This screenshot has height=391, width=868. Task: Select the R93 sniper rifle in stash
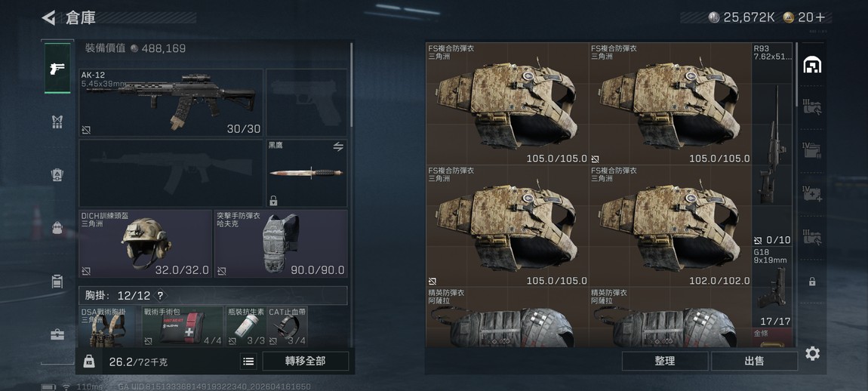(x=772, y=145)
